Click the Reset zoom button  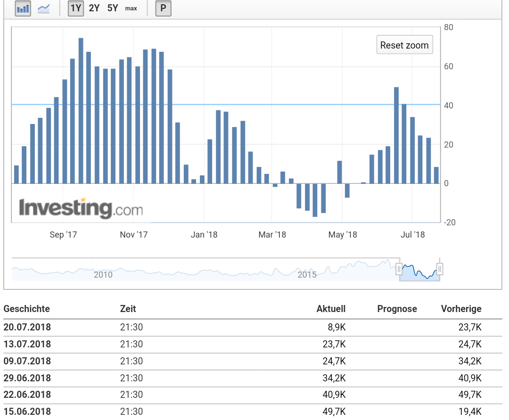click(404, 45)
